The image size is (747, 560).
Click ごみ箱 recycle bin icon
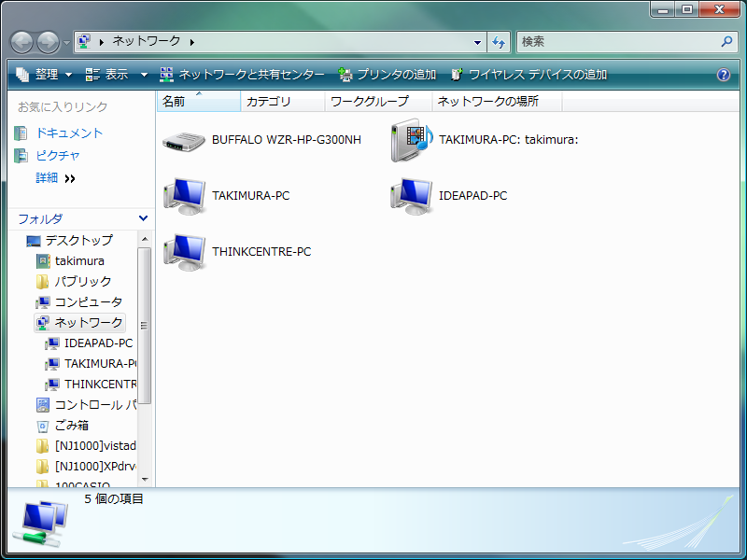[x=43, y=426]
